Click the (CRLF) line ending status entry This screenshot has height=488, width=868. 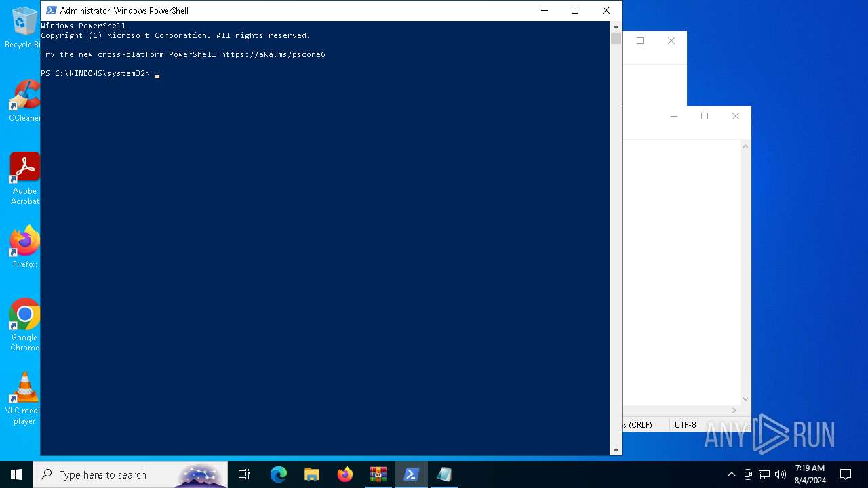click(x=639, y=425)
